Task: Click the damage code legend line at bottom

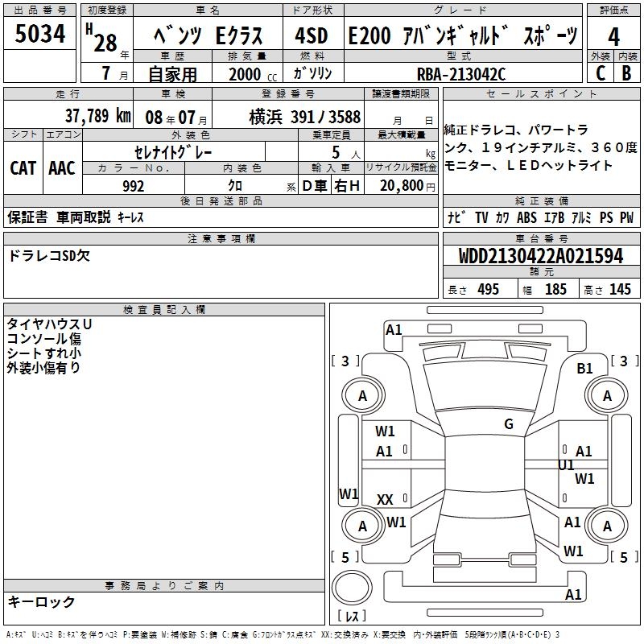Action: [x=283, y=634]
